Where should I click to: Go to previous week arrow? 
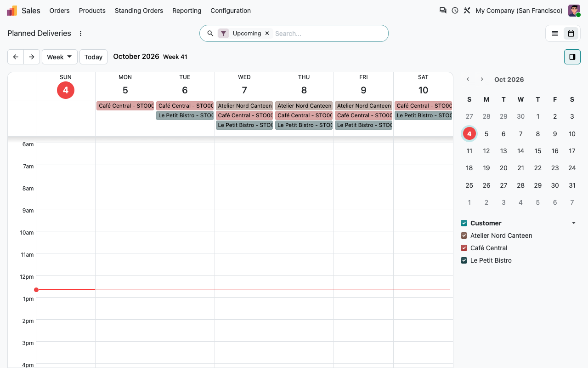click(x=16, y=57)
